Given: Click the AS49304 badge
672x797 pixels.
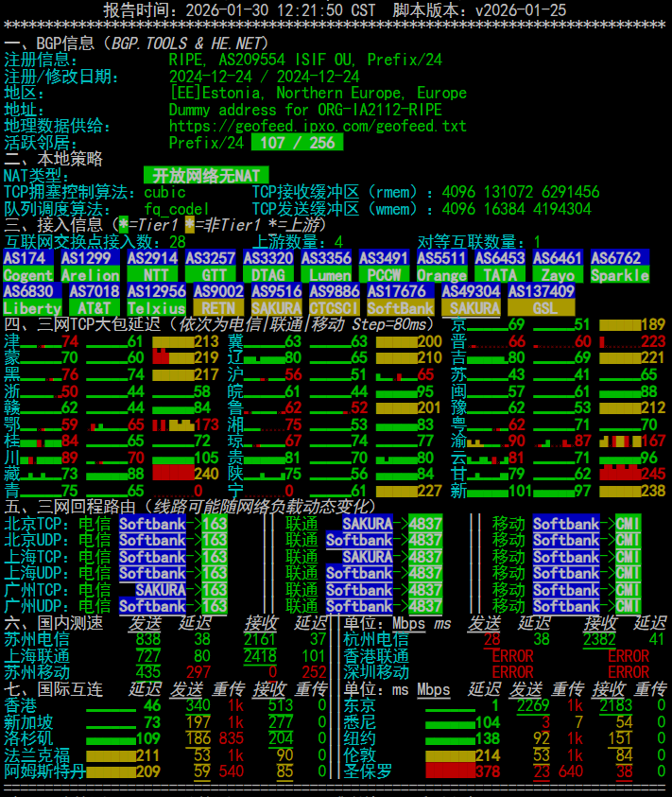Looking at the screenshot, I should 471,291.
